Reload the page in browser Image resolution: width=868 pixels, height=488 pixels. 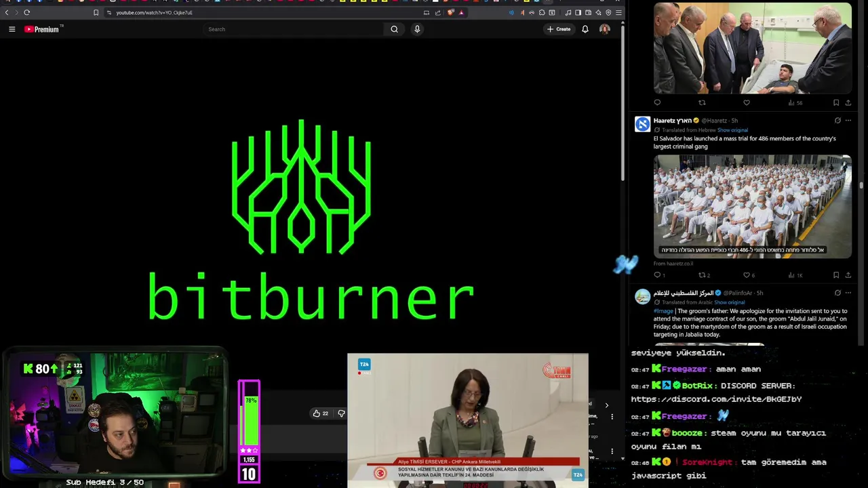pyautogui.click(x=26, y=12)
